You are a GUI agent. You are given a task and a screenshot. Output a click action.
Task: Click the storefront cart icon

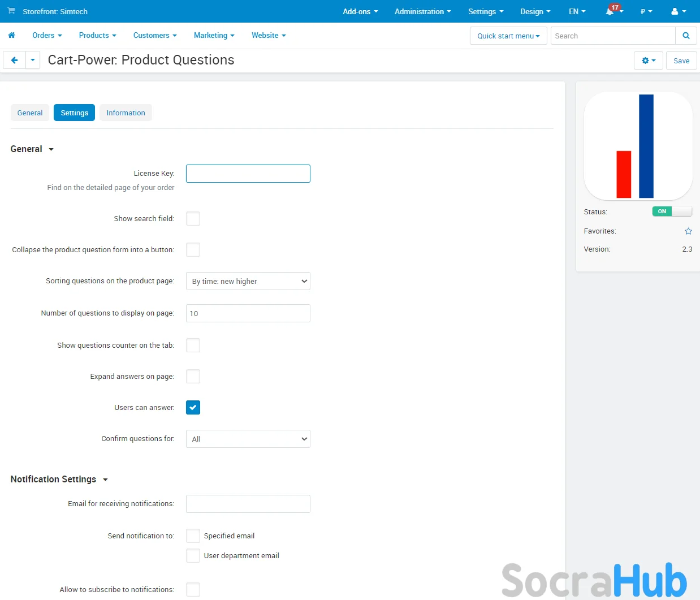(x=11, y=11)
